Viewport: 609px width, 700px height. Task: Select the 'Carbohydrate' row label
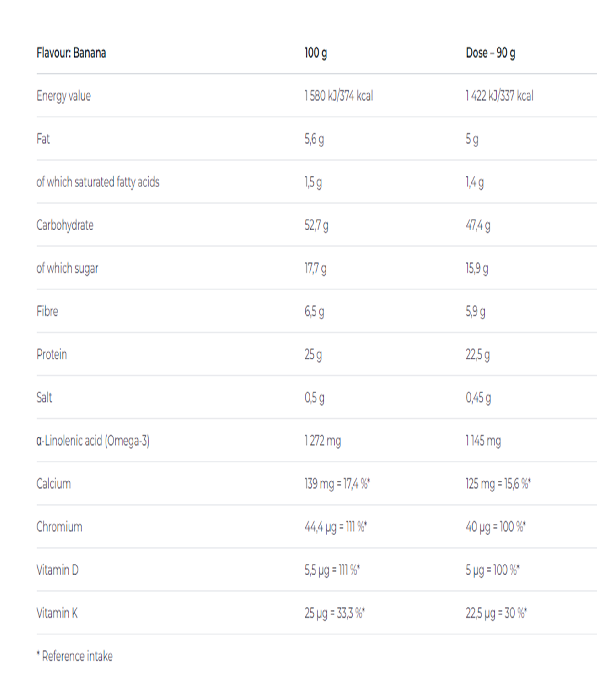tap(65, 225)
